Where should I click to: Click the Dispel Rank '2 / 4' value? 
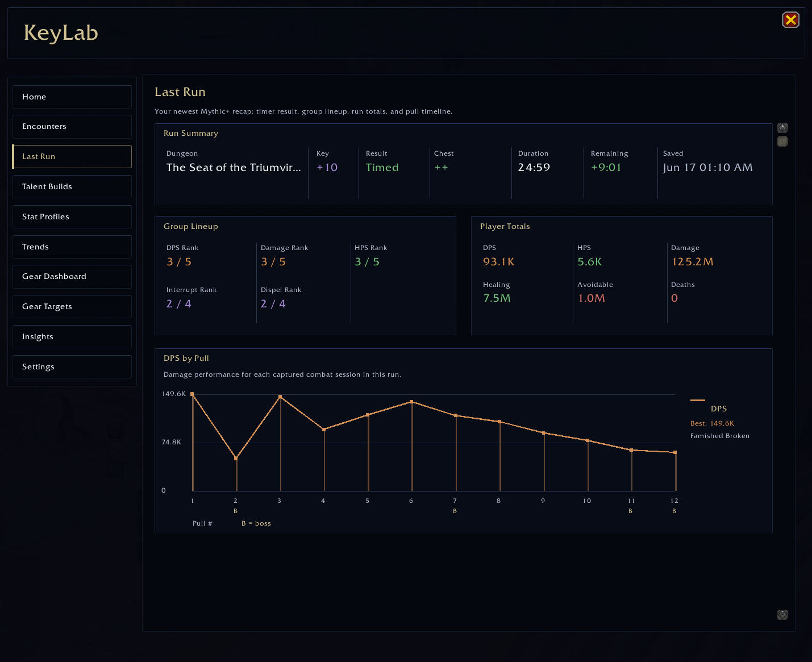(273, 304)
